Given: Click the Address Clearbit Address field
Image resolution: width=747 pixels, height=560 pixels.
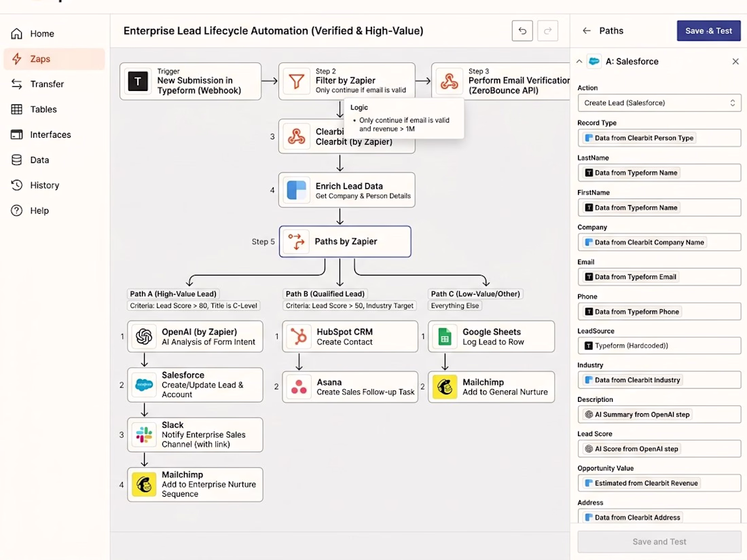Looking at the screenshot, I should (659, 517).
